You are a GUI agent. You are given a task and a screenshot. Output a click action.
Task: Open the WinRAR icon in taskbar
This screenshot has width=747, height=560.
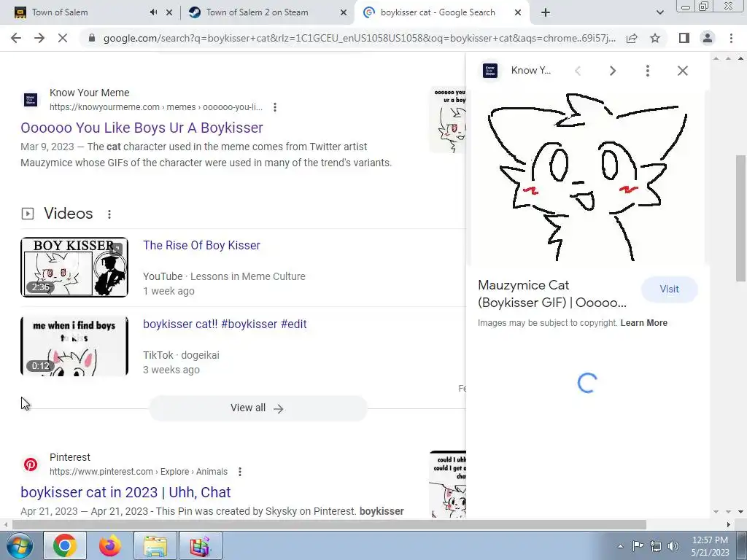tap(200, 545)
